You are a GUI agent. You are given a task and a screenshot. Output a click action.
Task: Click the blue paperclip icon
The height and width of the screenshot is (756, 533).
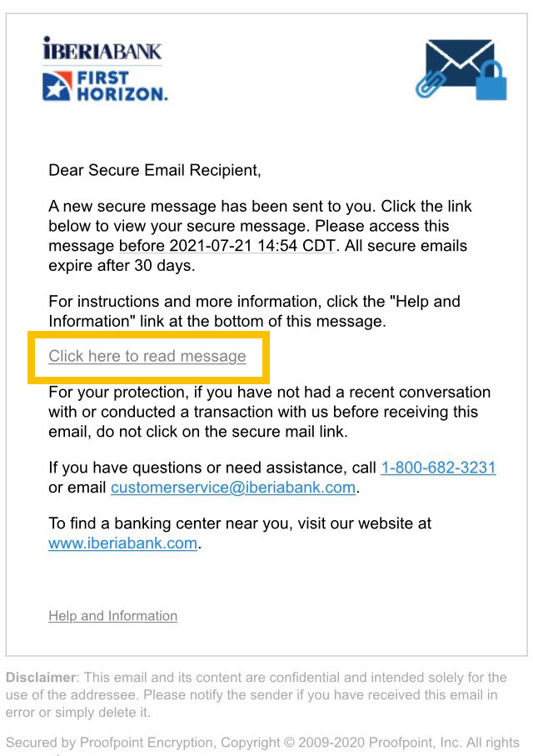427,83
